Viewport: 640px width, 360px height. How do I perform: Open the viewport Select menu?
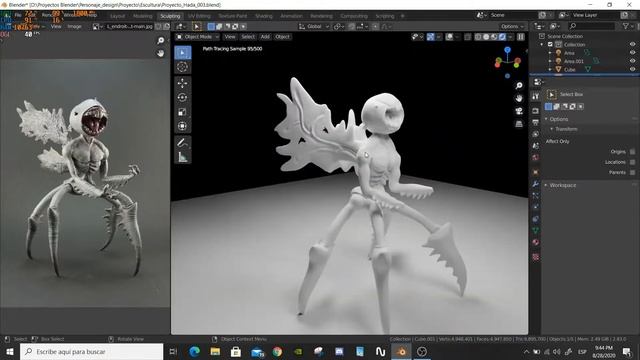point(248,37)
